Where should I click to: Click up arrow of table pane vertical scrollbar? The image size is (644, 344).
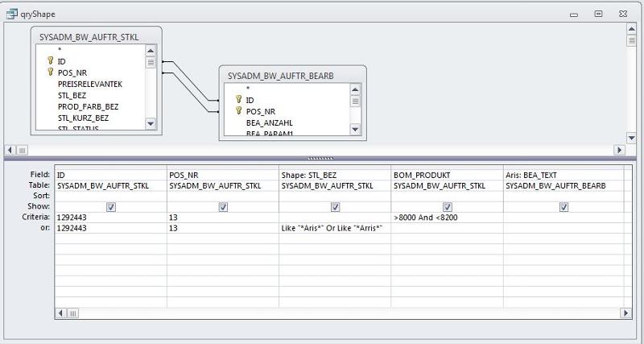point(631,28)
